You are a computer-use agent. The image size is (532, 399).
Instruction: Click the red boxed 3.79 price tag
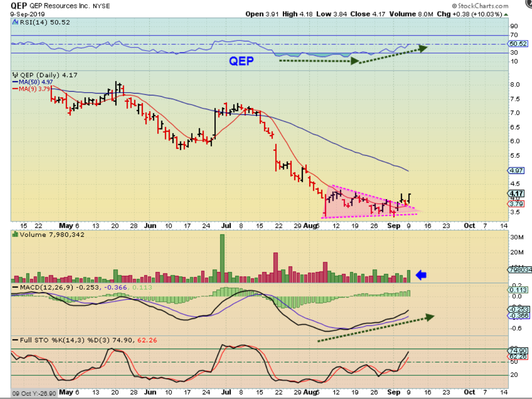pyautogui.click(x=516, y=204)
